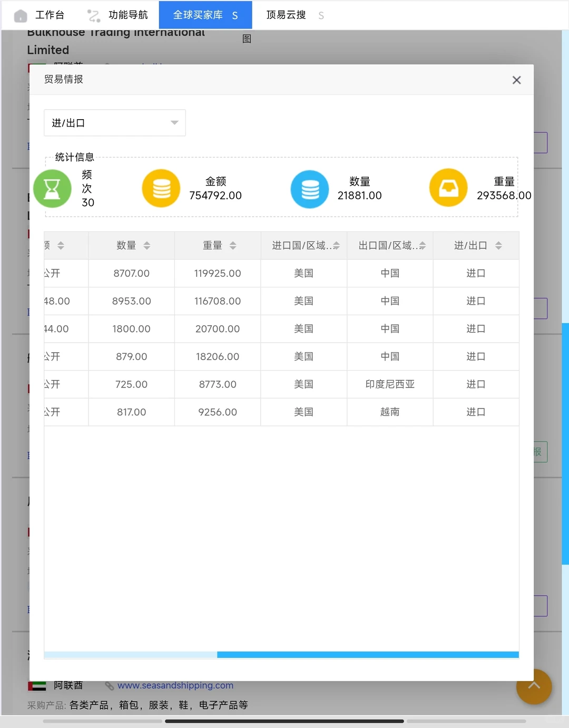Sort the table by 重量 column
569x728 pixels.
point(232,245)
